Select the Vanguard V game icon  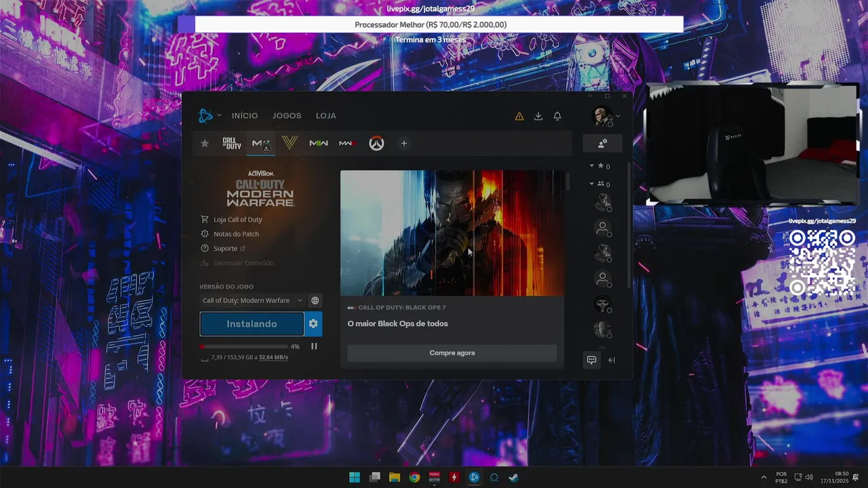coord(290,143)
